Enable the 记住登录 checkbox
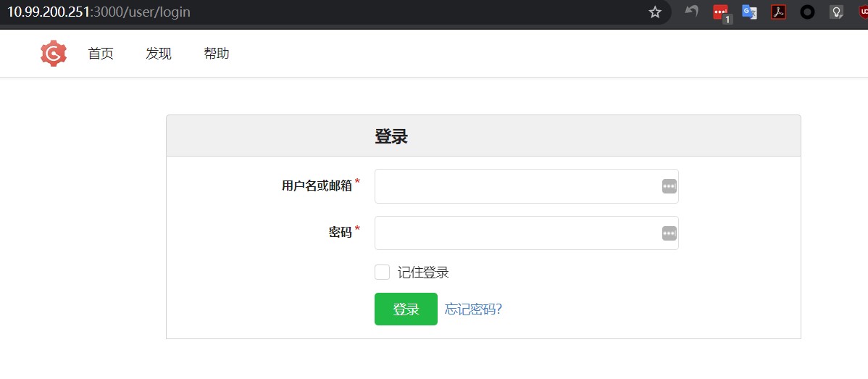Image resolution: width=868 pixels, height=379 pixels. [382, 272]
